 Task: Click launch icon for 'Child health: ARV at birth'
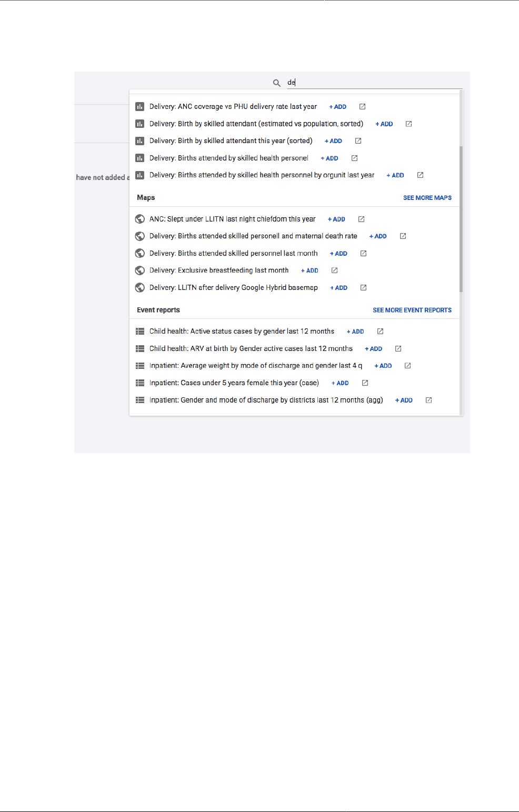(x=398, y=349)
